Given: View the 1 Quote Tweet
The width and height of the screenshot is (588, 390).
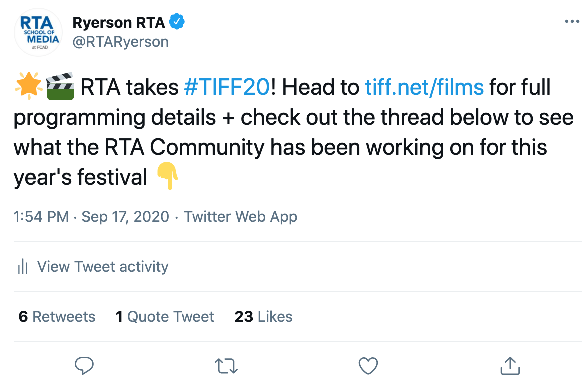Looking at the screenshot, I should (x=165, y=317).
